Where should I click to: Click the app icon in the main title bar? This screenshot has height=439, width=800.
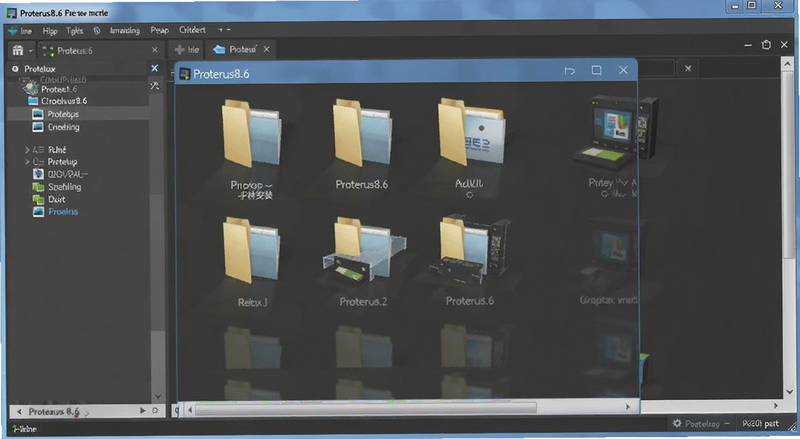[x=12, y=13]
